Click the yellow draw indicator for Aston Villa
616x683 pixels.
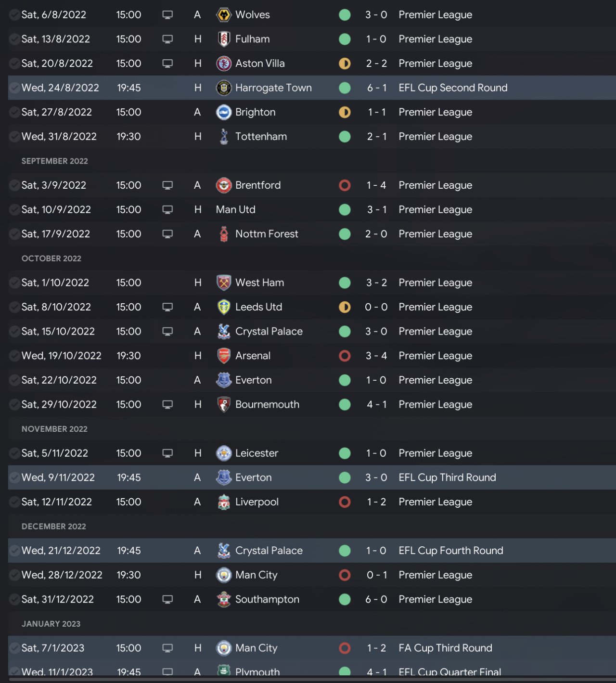345,64
